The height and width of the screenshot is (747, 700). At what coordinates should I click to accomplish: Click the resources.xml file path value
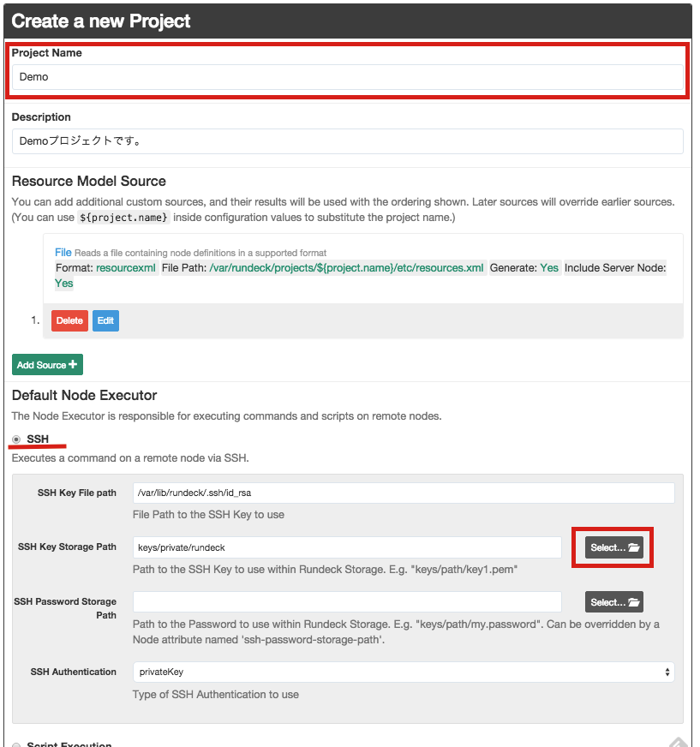pos(346,268)
